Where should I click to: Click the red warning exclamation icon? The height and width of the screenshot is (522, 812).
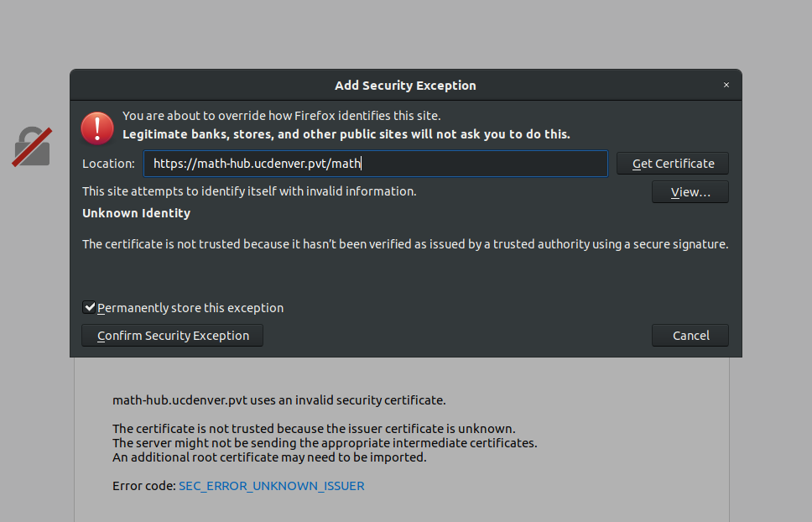click(x=97, y=128)
